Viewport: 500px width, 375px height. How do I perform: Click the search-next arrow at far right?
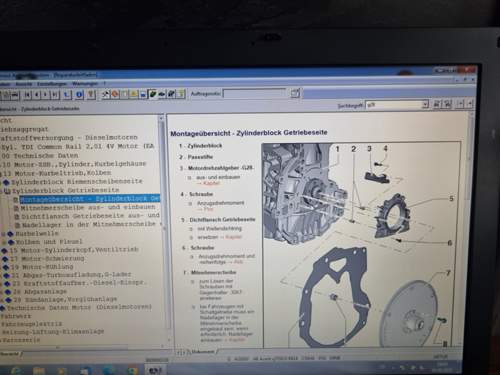pyautogui.click(x=469, y=104)
